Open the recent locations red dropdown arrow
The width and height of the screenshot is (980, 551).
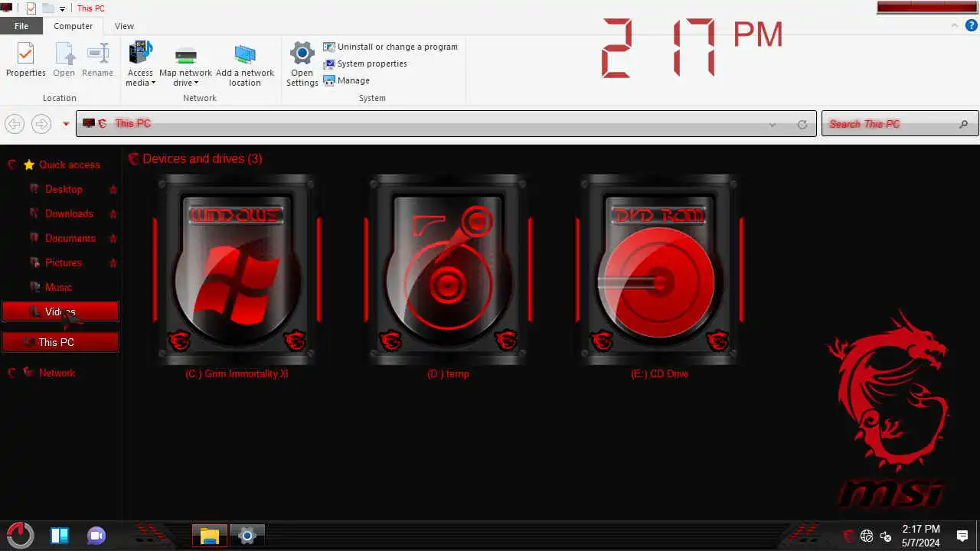tap(66, 124)
